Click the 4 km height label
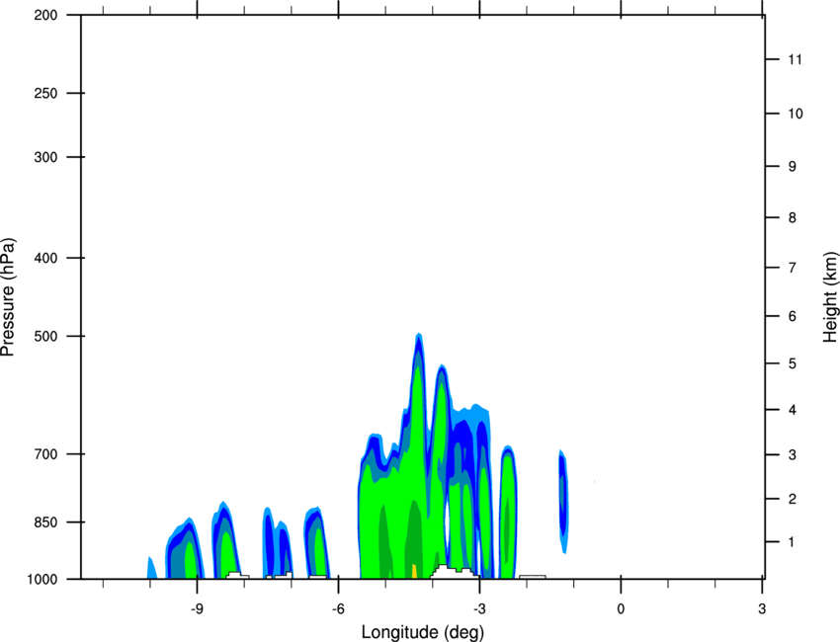Image resolution: width=840 pixels, height=642 pixels. pyautogui.click(x=793, y=410)
